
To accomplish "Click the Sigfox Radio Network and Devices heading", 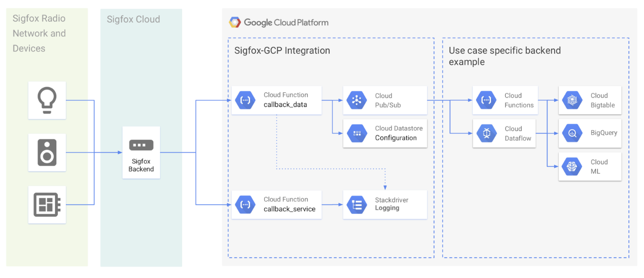I will [39, 33].
